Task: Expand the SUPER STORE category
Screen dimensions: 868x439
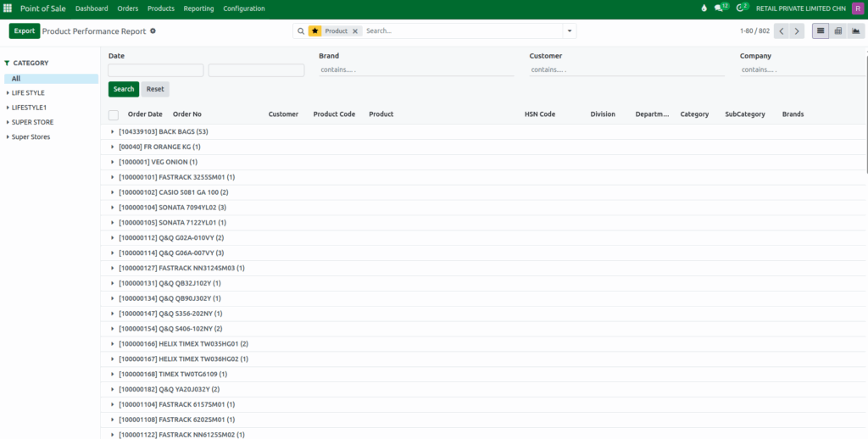Action: pos(8,122)
